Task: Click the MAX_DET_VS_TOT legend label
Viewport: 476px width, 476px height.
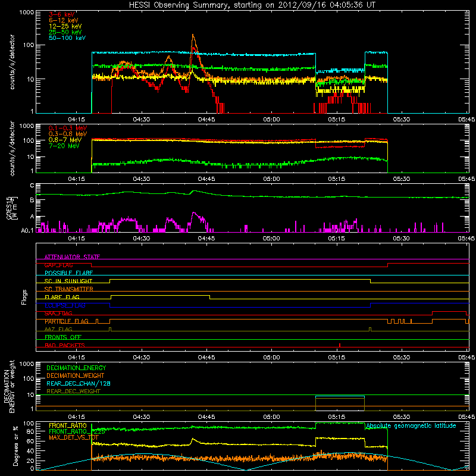Action: (x=74, y=437)
